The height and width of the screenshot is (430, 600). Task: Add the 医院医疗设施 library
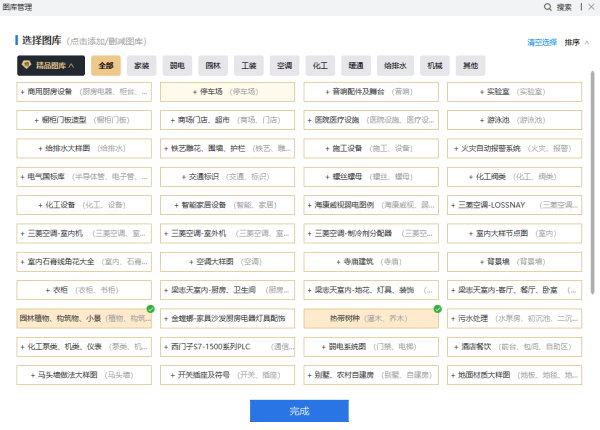(x=371, y=120)
